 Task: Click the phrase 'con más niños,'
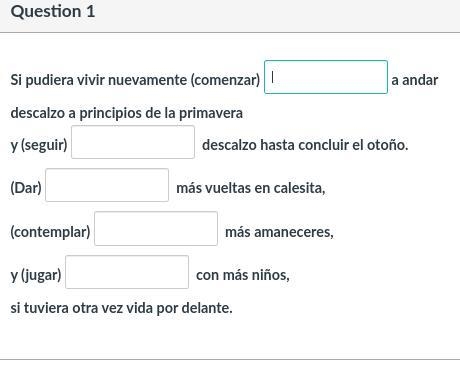point(243,275)
